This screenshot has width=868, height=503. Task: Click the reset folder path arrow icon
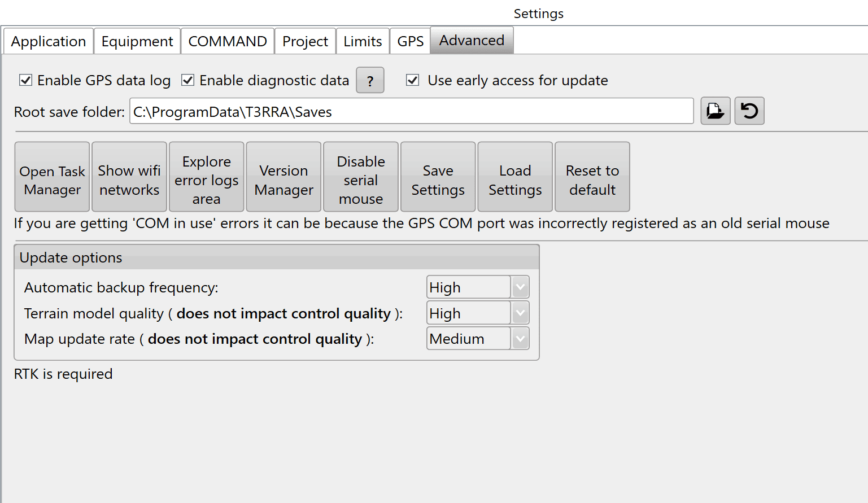coord(749,111)
